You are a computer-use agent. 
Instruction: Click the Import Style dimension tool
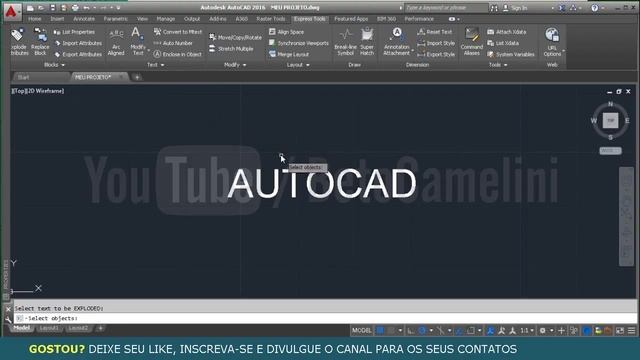(436, 43)
